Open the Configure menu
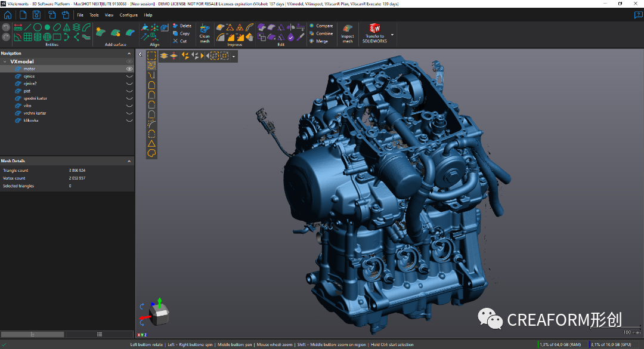Viewport: 644px width, 349px height. (128, 15)
